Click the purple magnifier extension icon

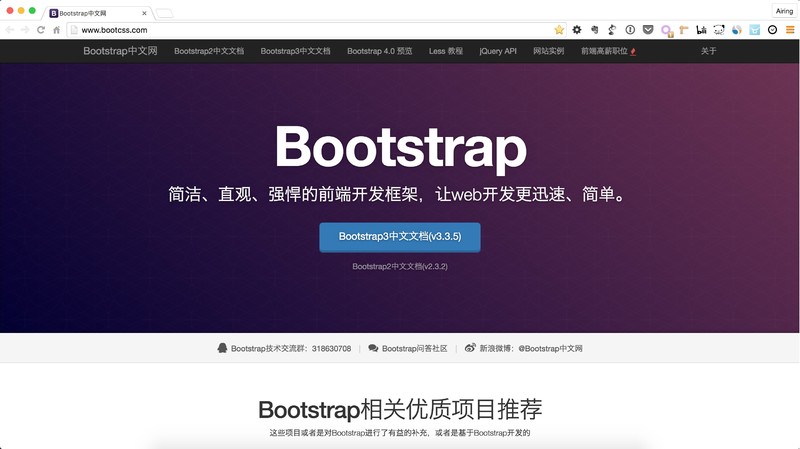(666, 31)
